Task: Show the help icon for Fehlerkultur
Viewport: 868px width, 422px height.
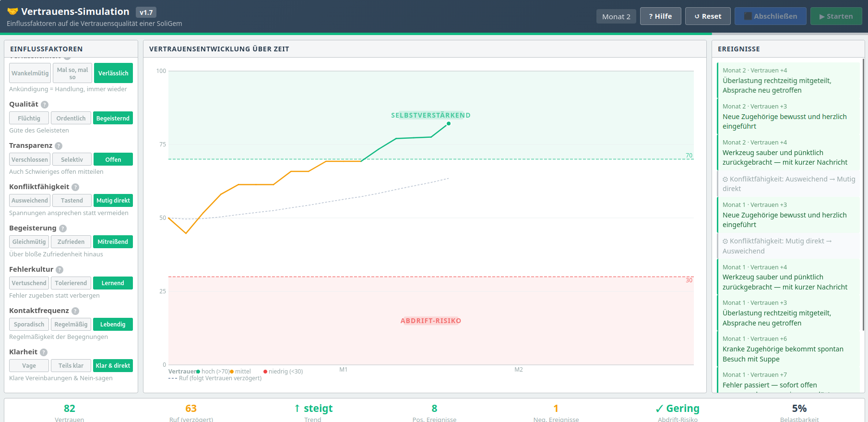Action: 59,270
